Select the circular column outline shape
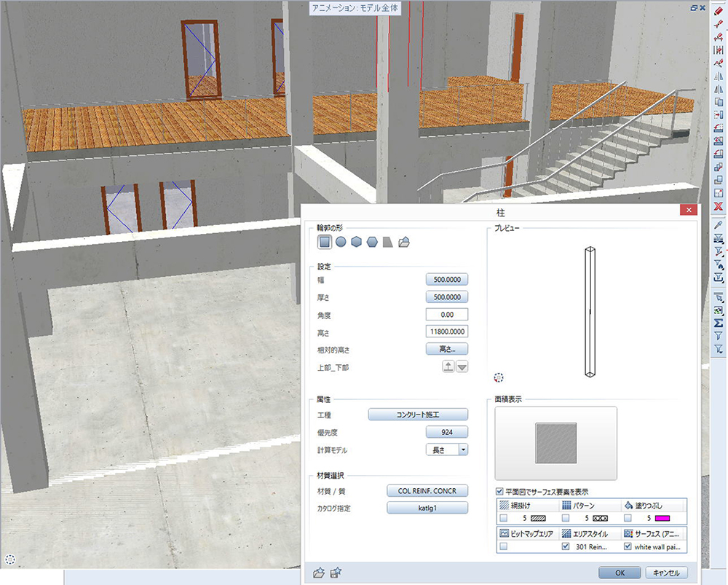The width and height of the screenshot is (728, 585). (341, 242)
